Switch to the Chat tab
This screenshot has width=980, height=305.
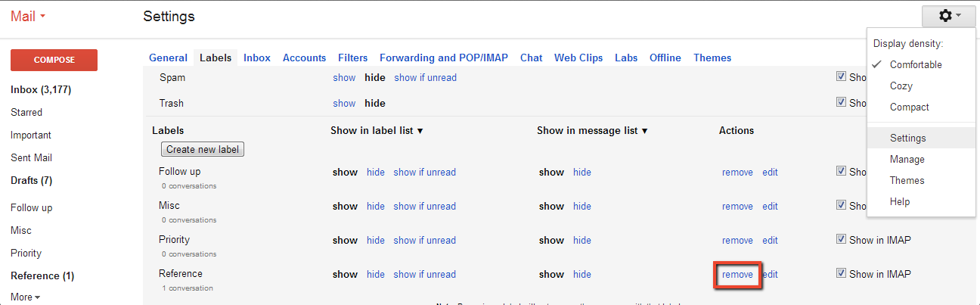[532, 58]
